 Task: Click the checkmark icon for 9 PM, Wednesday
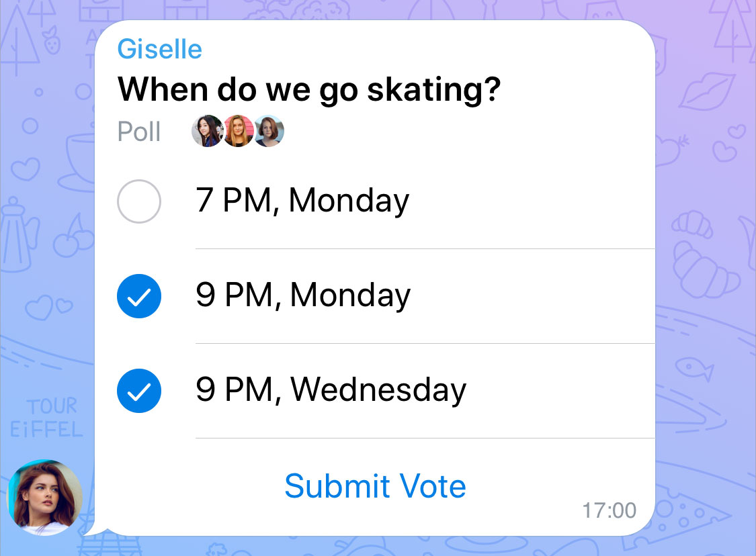click(139, 390)
